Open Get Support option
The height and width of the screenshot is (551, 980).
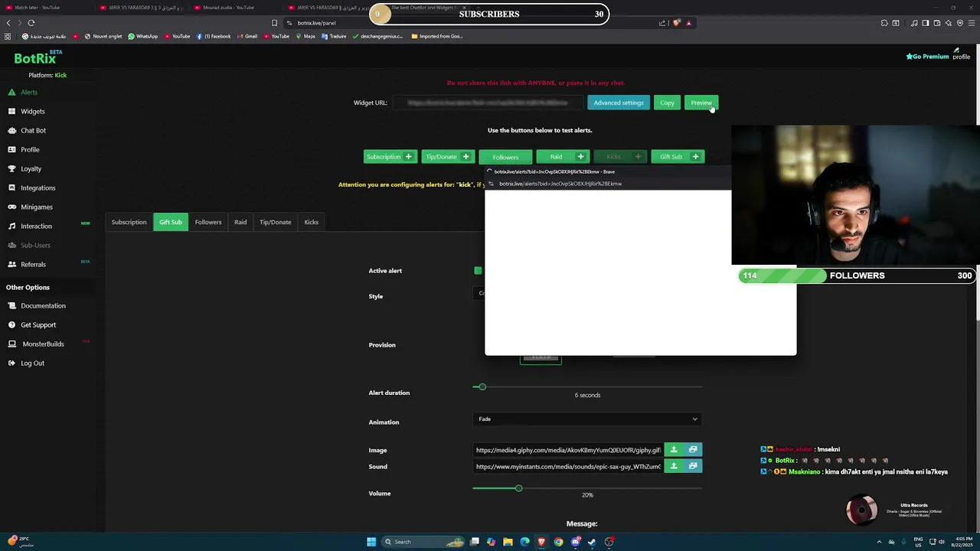(x=38, y=324)
